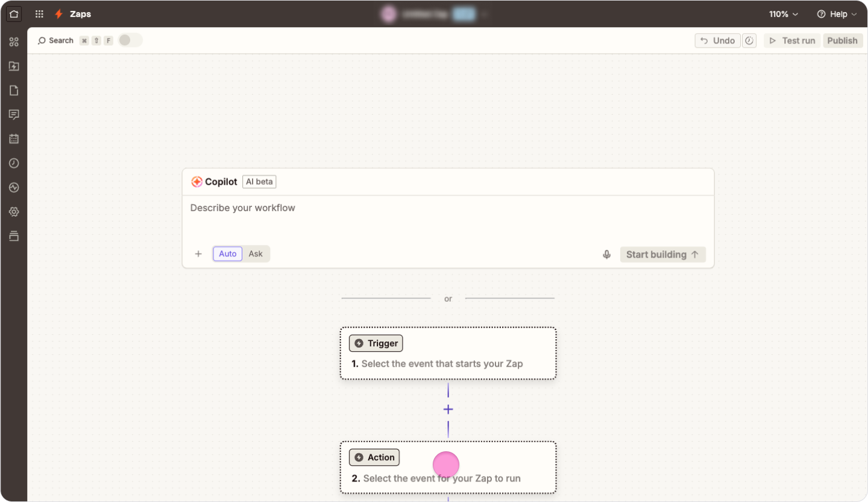The image size is (868, 502).
Task: Open the 110% zoom level dropdown
Action: tap(784, 14)
